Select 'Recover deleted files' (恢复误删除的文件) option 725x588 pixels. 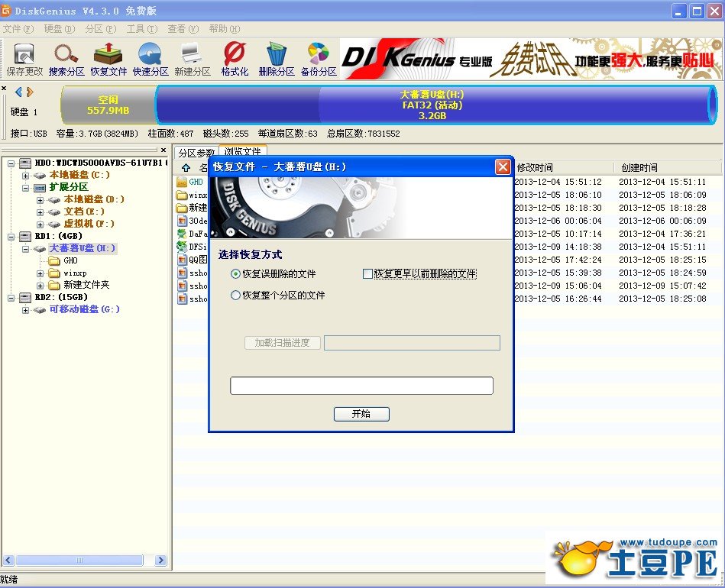point(273,273)
